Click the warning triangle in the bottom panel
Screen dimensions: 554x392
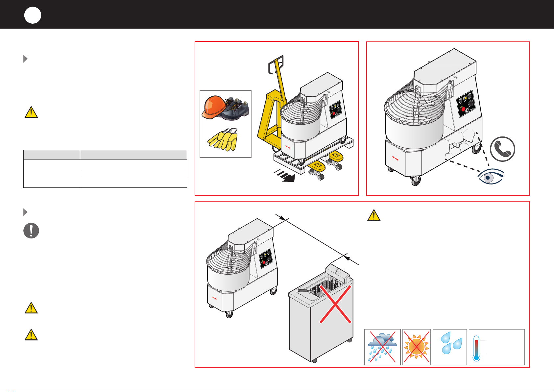tap(374, 215)
